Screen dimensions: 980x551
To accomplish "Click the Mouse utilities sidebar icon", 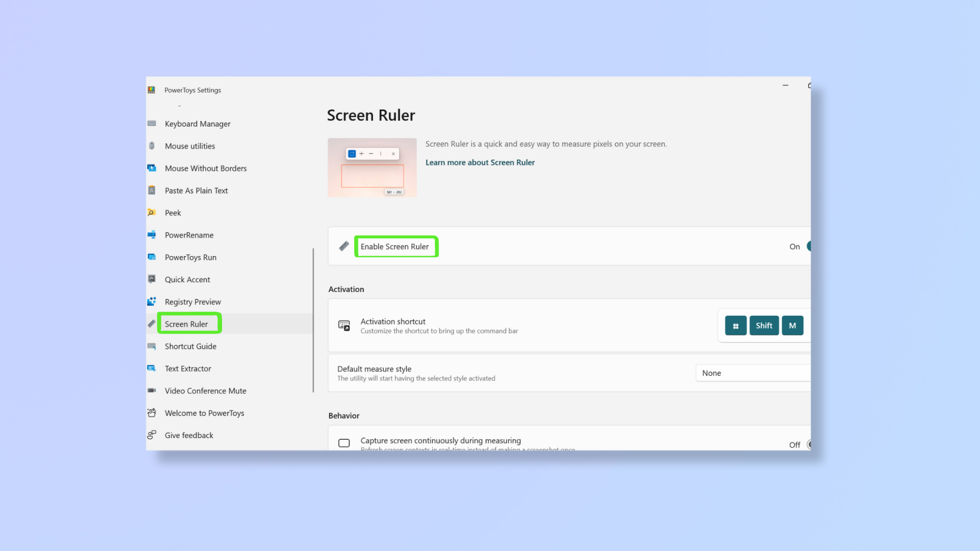I will click(152, 146).
